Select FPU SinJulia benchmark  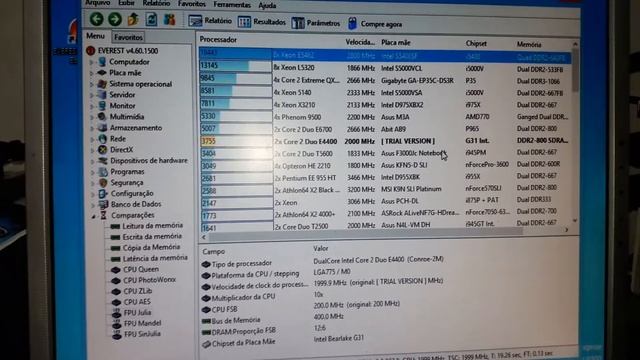coord(142,334)
